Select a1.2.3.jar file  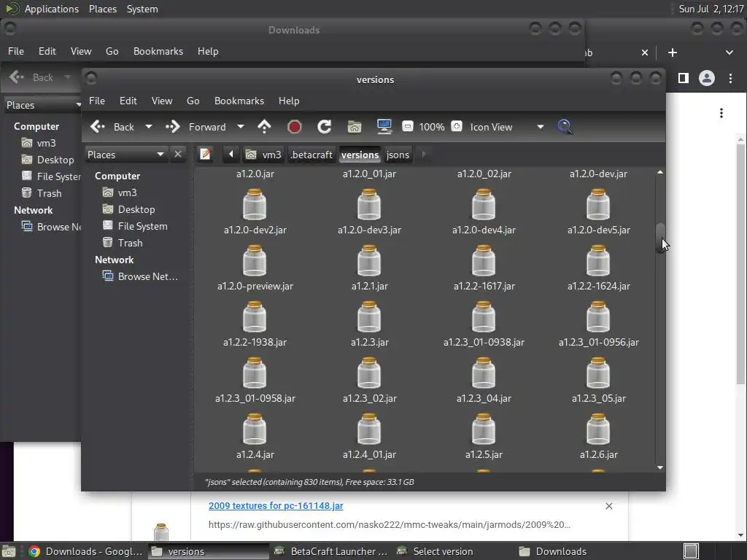369,324
